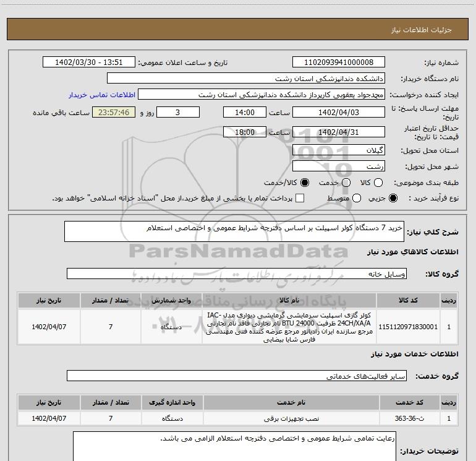This screenshot has width=476, height=461.
Task: Click the delivery province field گیلان
Action: (339, 150)
